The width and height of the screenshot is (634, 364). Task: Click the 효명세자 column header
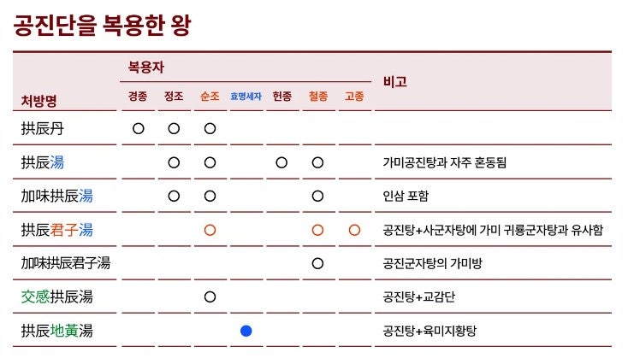point(246,97)
